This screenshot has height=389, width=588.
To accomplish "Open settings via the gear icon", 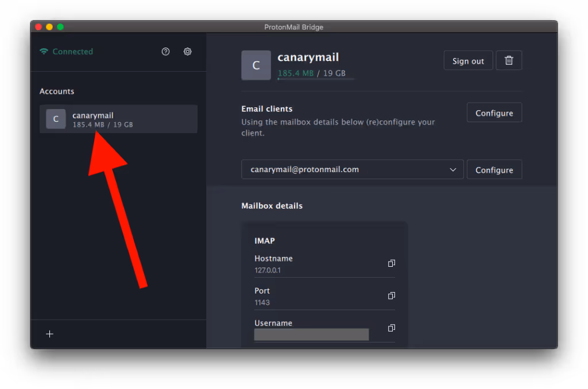I will [x=188, y=52].
